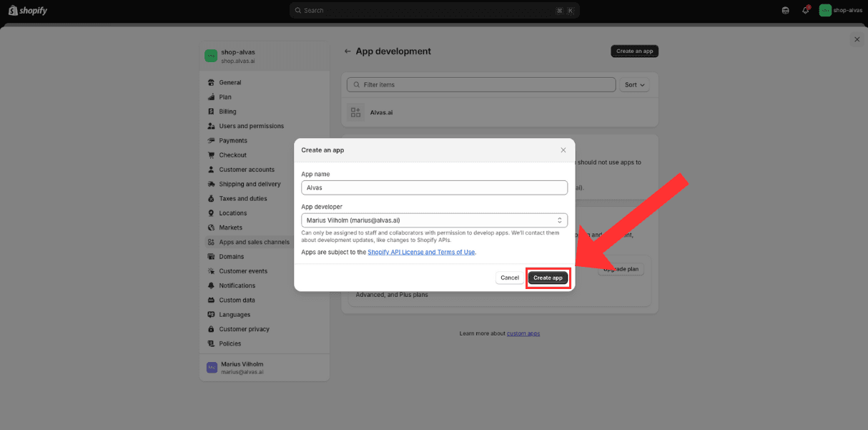Open the Sort dropdown
Viewport: 868px width, 430px height.
pyautogui.click(x=634, y=84)
